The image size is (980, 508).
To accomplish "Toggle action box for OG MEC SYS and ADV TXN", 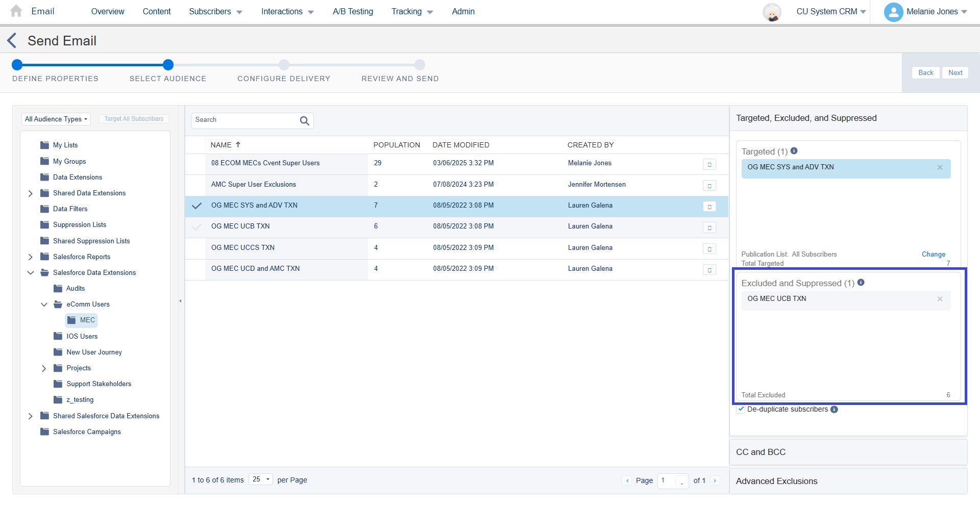I will coord(709,207).
